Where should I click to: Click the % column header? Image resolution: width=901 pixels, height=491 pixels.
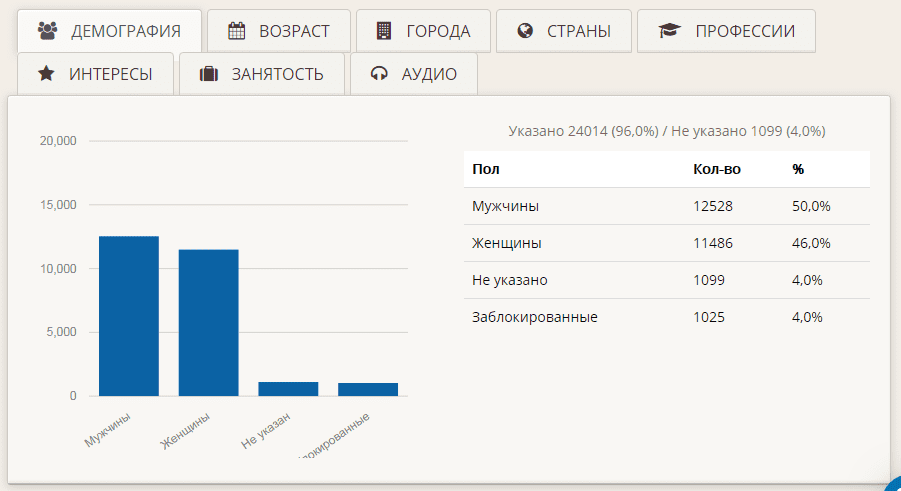798,169
